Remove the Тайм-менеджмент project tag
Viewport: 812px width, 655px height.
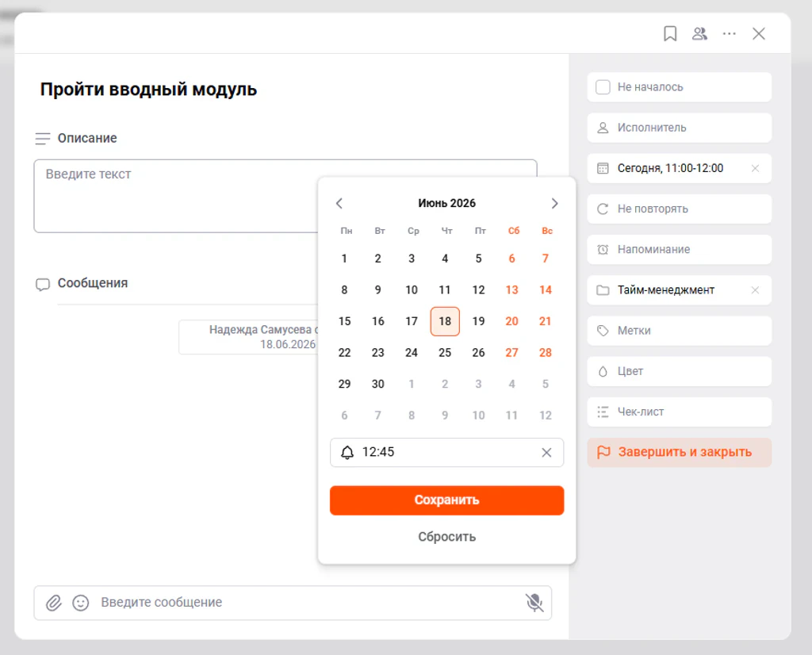[x=755, y=290]
